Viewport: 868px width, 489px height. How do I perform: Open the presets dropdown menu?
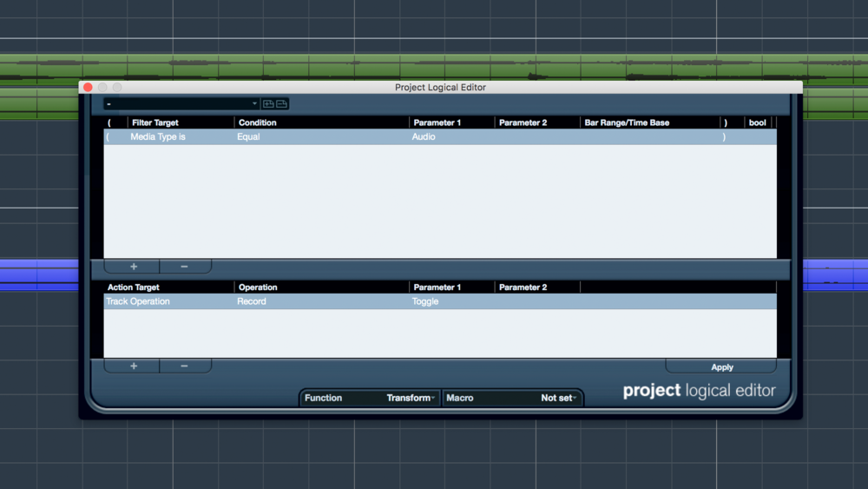tap(181, 104)
